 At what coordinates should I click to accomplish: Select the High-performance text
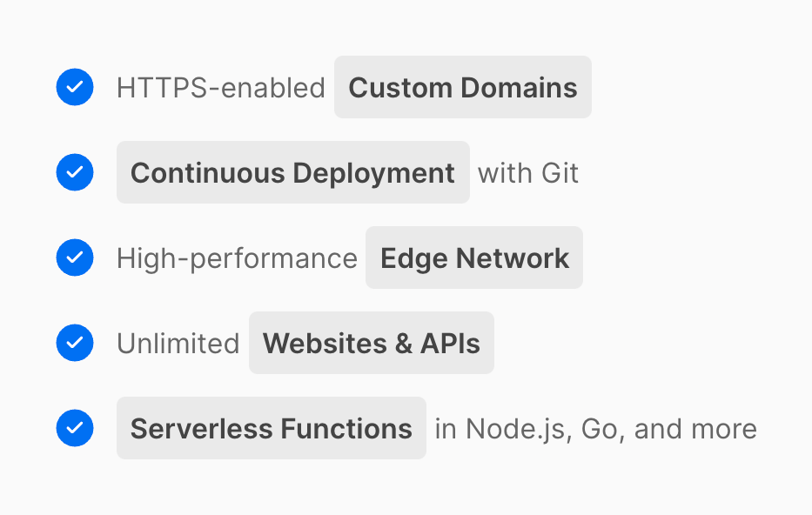click(237, 258)
